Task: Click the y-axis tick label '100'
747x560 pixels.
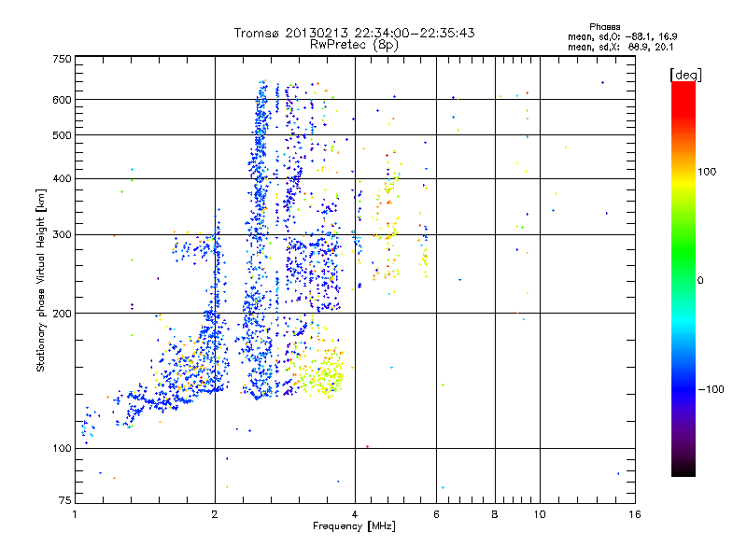Action: pyautogui.click(x=63, y=449)
